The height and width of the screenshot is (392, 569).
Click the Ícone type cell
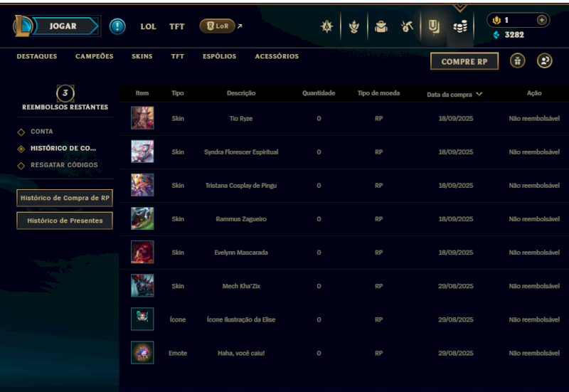(x=177, y=319)
